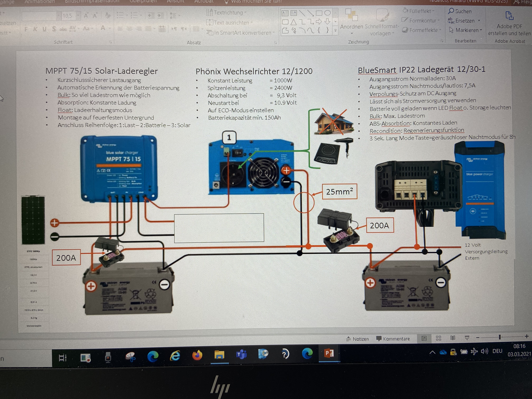The image size is (532, 399).
Task: Switch to slide sorter view
Action: [438, 338]
